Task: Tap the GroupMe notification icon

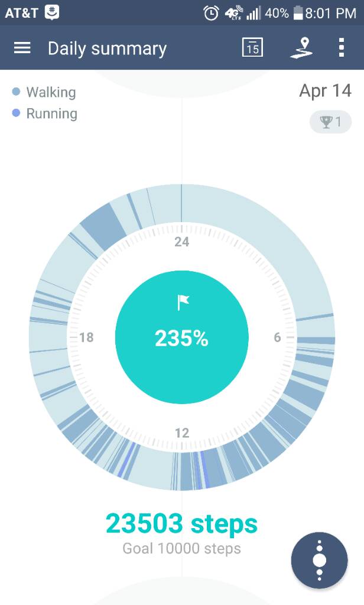Action: point(52,13)
